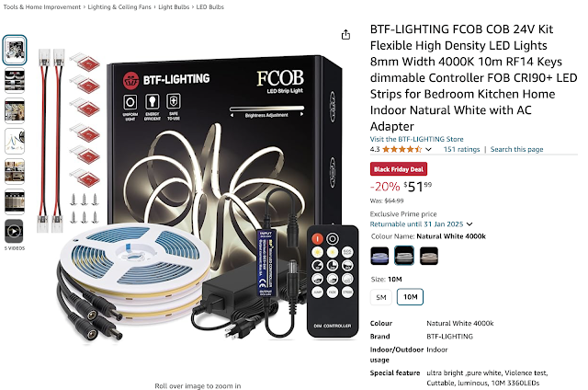
Task: Open the sixth gallery thumbnail
Action: pos(15,201)
